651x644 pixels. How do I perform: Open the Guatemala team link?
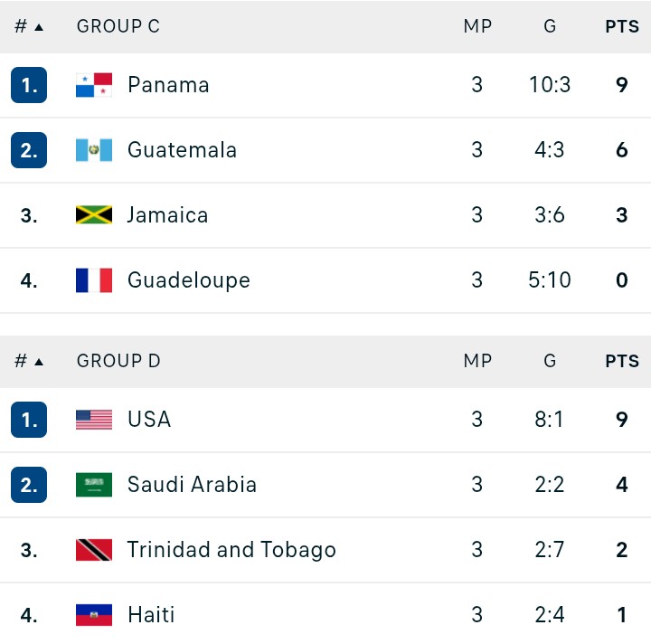[x=182, y=149]
